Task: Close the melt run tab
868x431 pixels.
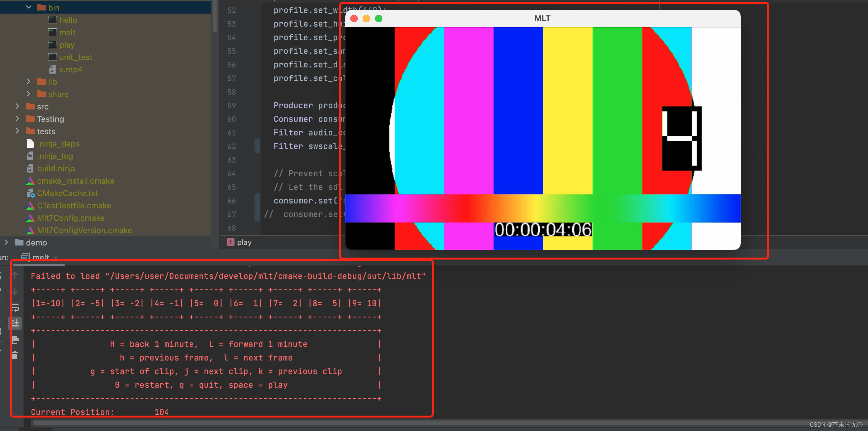Action: pos(56,257)
